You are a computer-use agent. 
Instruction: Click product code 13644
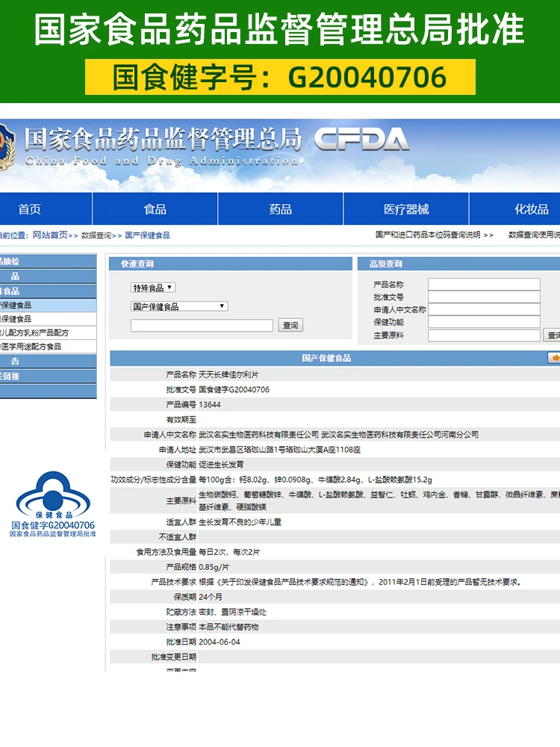(x=210, y=404)
